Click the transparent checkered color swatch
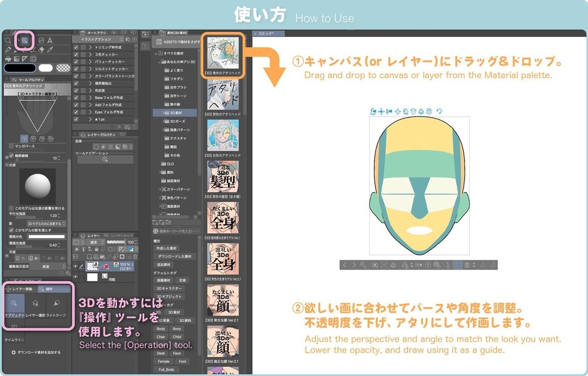Image resolution: width=588 pixels, height=376 pixels. pos(63,68)
